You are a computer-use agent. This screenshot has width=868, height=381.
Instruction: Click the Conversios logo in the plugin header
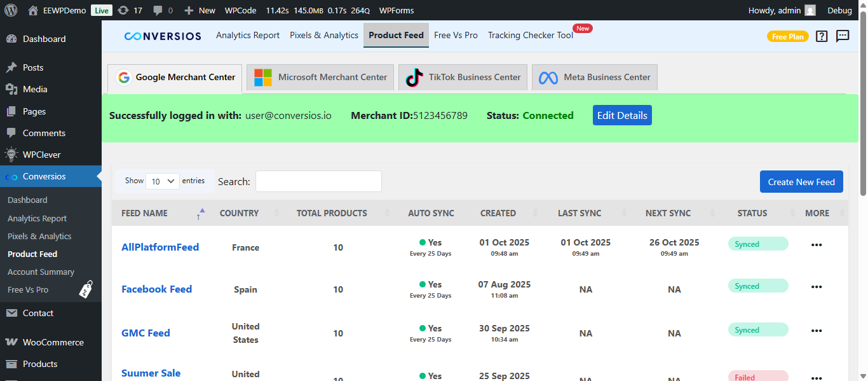pos(163,36)
